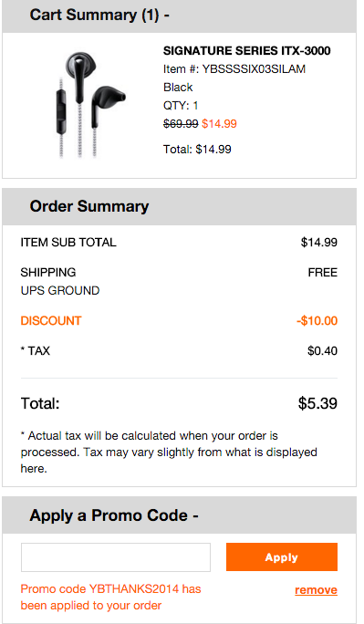
Task: Click the promo code input field
Action: click(116, 557)
